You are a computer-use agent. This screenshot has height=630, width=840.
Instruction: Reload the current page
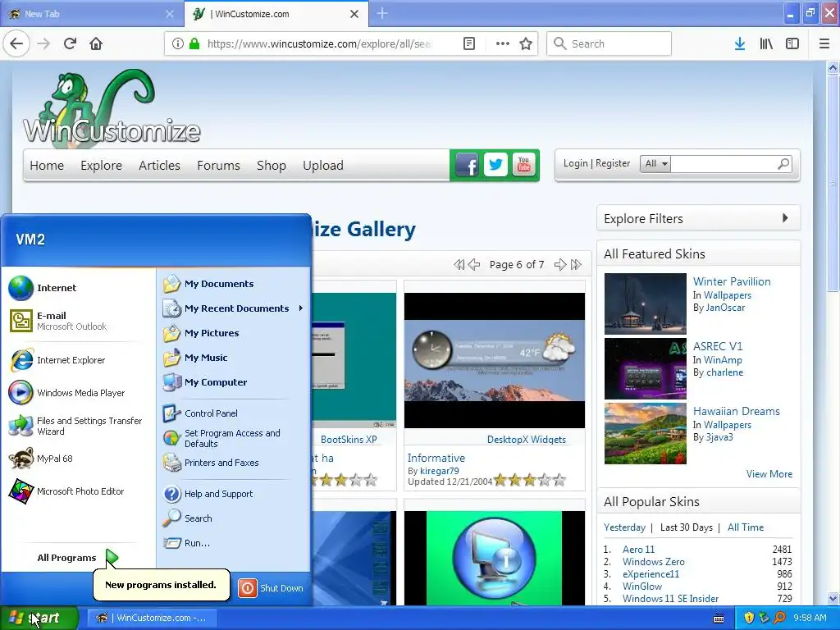(70, 44)
